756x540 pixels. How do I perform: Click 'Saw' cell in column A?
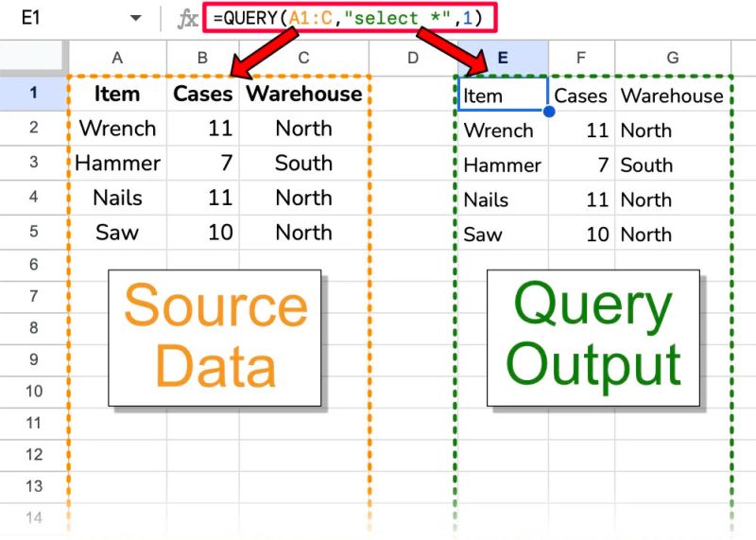point(117,233)
